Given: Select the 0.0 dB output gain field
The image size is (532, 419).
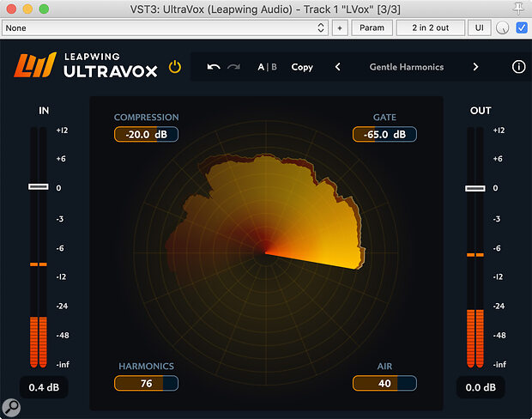Looking at the screenshot, I should point(481,387).
